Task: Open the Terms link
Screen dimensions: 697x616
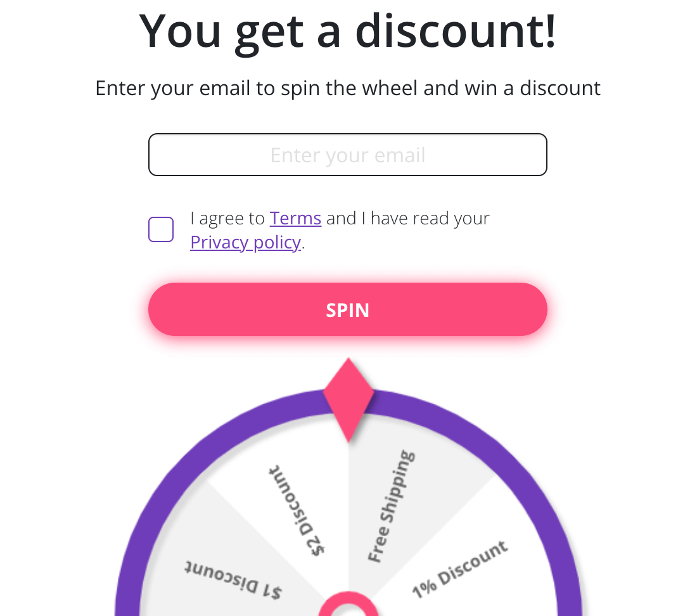Action: click(295, 218)
